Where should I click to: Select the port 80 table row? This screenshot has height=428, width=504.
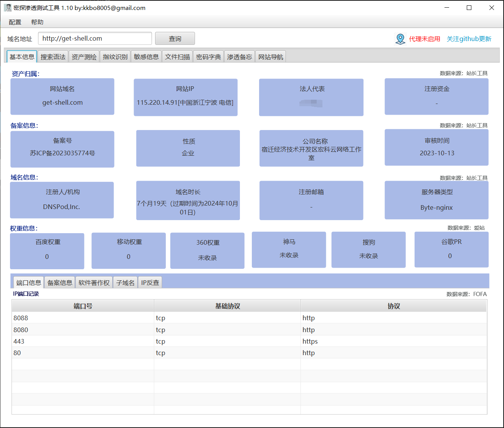point(250,353)
